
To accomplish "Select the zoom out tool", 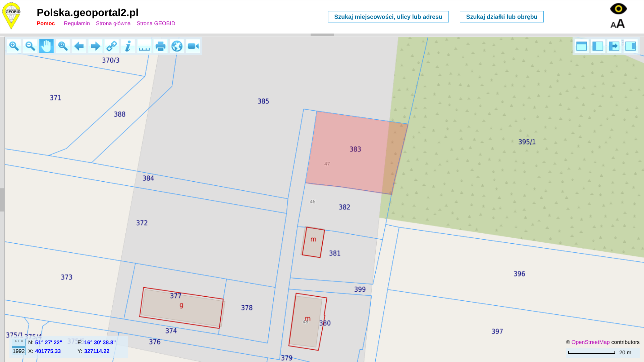I will coord(30,46).
